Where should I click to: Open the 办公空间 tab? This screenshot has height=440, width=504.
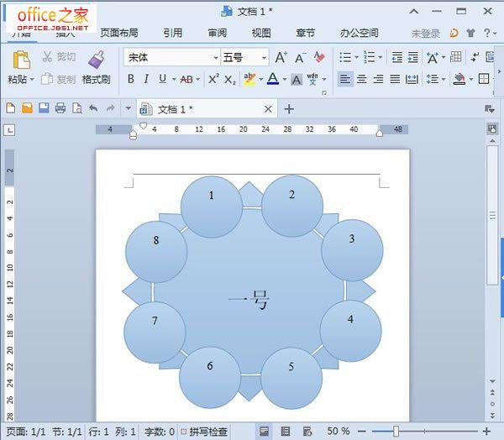[359, 33]
